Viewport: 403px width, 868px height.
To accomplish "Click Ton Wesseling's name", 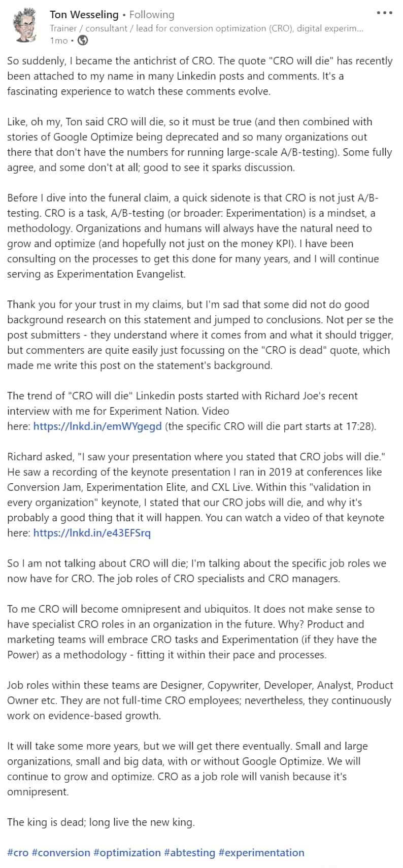I will click(84, 15).
